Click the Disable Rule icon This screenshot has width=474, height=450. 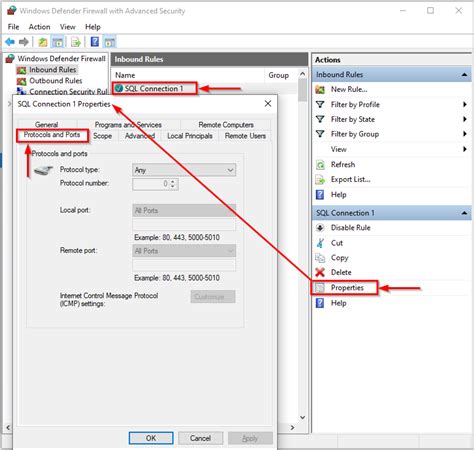coord(320,228)
